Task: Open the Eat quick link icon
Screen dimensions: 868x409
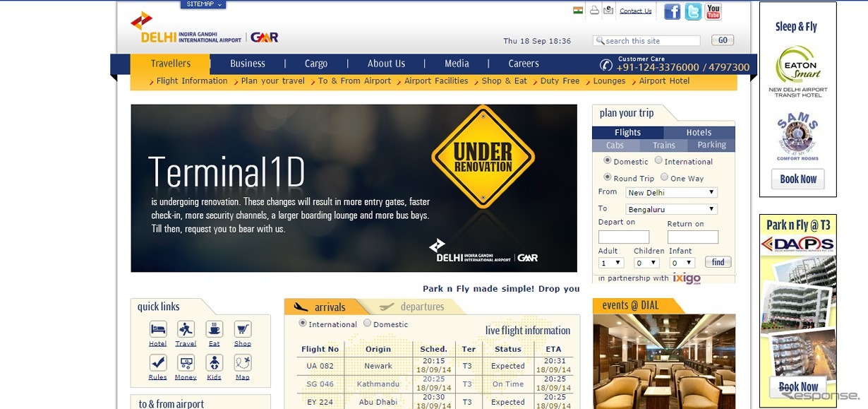Action: 215,329
